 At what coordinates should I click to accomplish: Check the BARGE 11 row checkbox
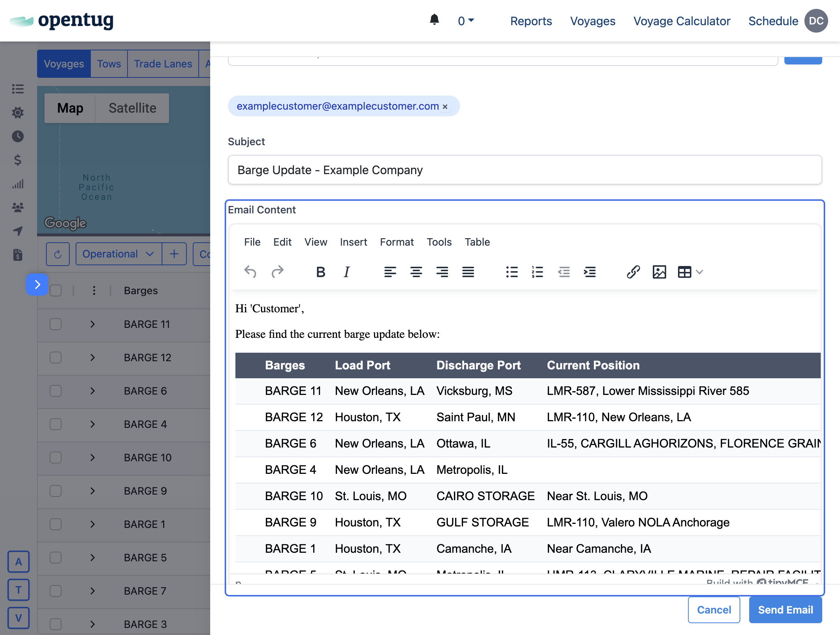click(56, 324)
